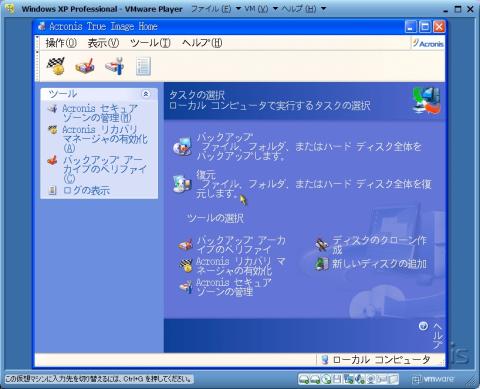Click sidebar Acronis セキュア ゾーンの管理 icon
Screen dimensions: 480x389
coord(53,109)
